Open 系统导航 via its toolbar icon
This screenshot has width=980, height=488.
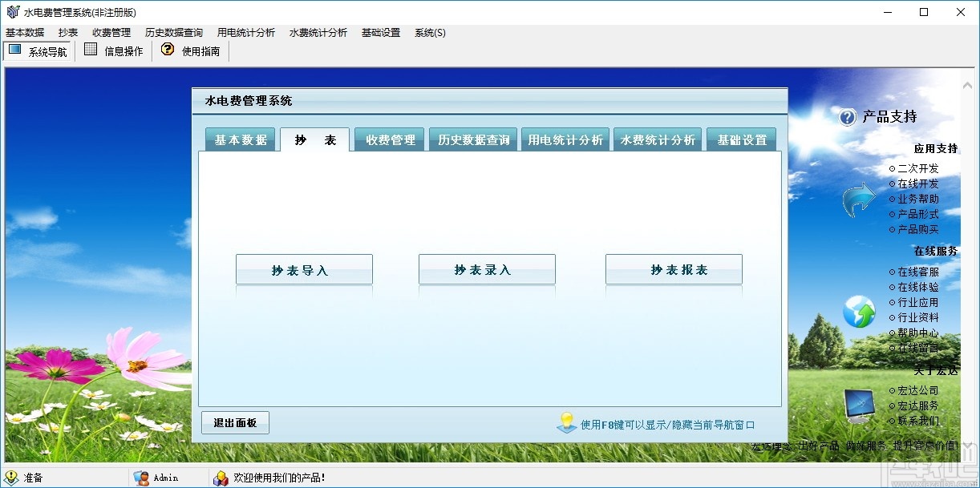tap(14, 50)
